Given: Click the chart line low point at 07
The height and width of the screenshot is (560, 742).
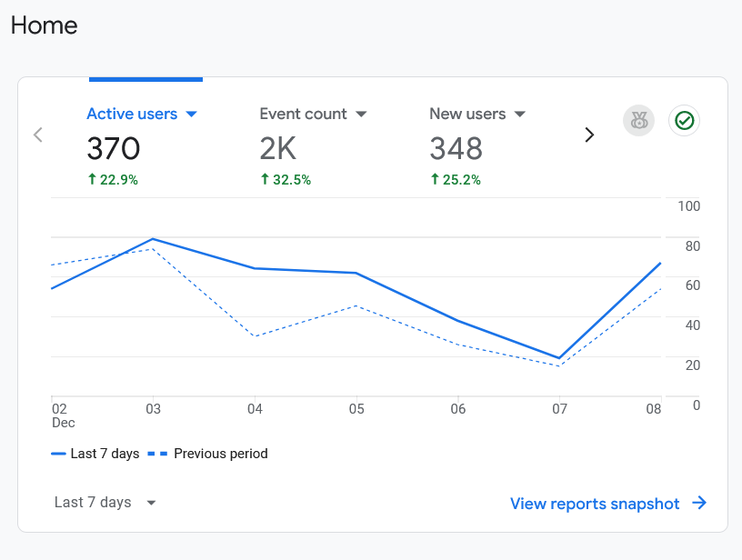Looking at the screenshot, I should [559, 358].
